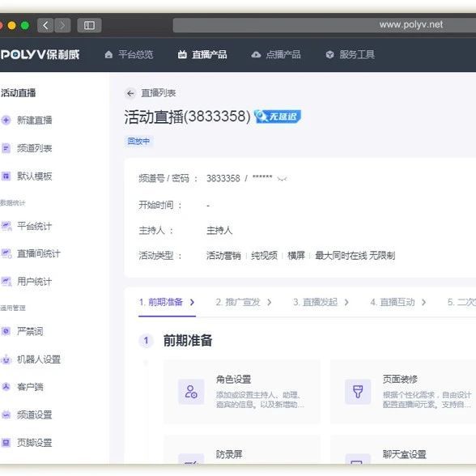
Task: Open the 页面装修 card
Action: point(403,392)
